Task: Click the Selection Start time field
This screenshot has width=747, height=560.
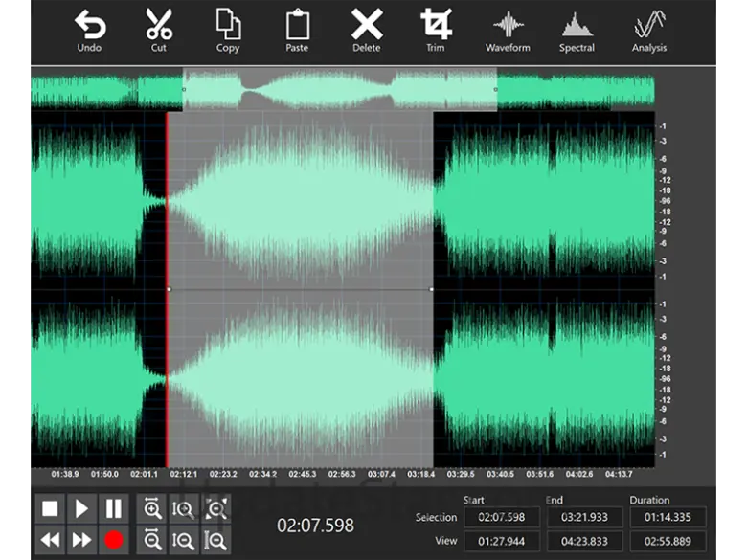Action: pos(502,518)
